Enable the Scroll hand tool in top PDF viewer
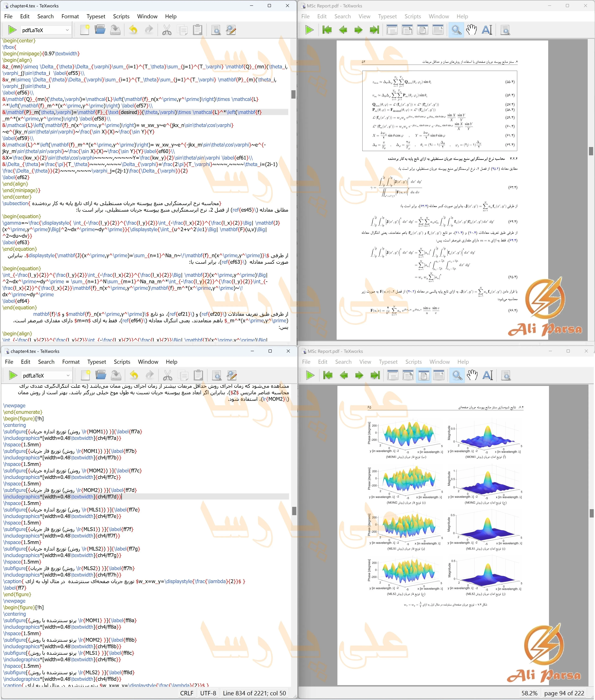 pyautogui.click(x=471, y=30)
